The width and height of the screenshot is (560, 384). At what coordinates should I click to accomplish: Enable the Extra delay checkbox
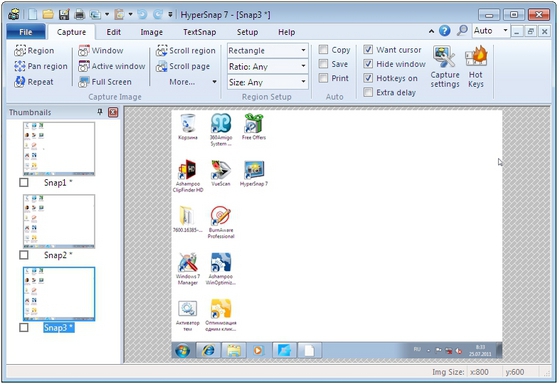(x=368, y=92)
